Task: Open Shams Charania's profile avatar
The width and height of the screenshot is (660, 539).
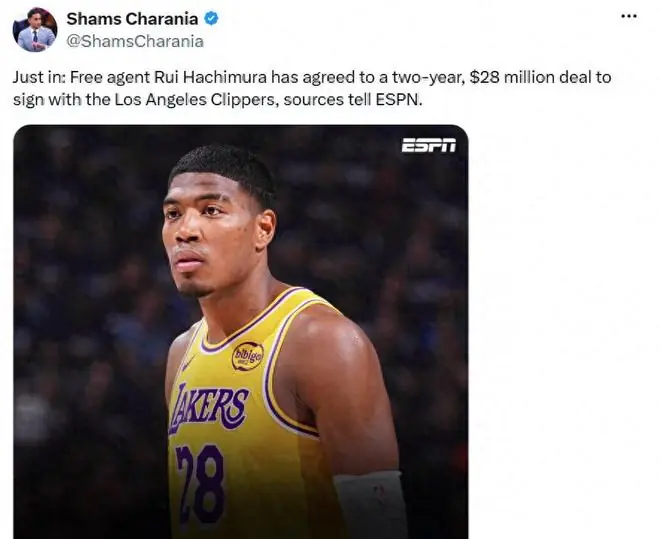Action: click(35, 30)
